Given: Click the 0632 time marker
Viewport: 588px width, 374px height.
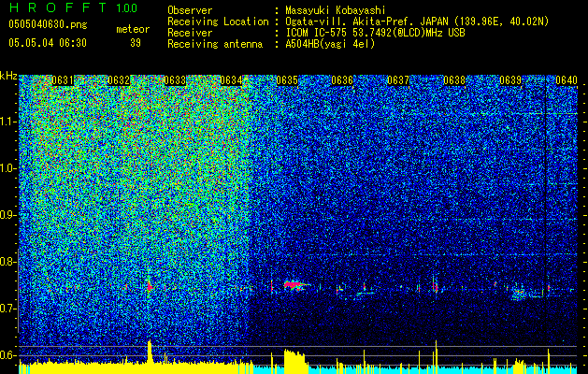Looking at the screenshot, I should 119,80.
